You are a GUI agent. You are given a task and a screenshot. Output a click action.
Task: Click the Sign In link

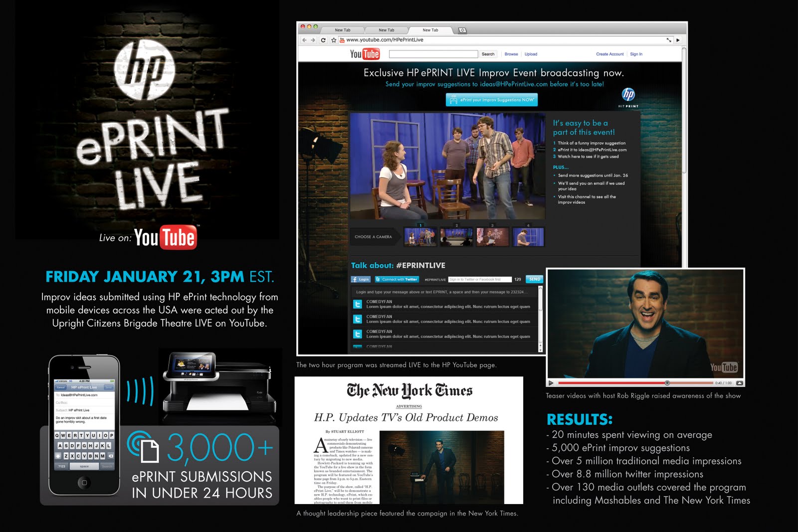(636, 53)
